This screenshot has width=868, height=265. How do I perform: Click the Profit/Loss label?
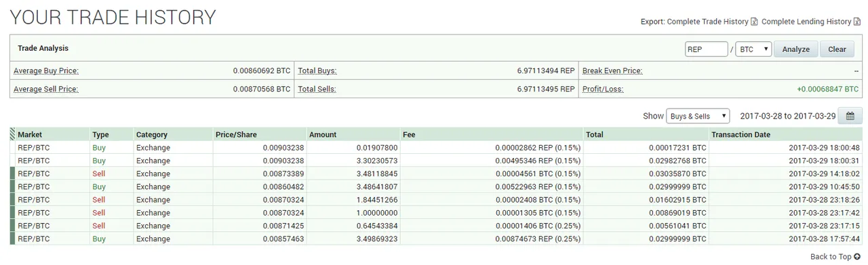(x=603, y=89)
